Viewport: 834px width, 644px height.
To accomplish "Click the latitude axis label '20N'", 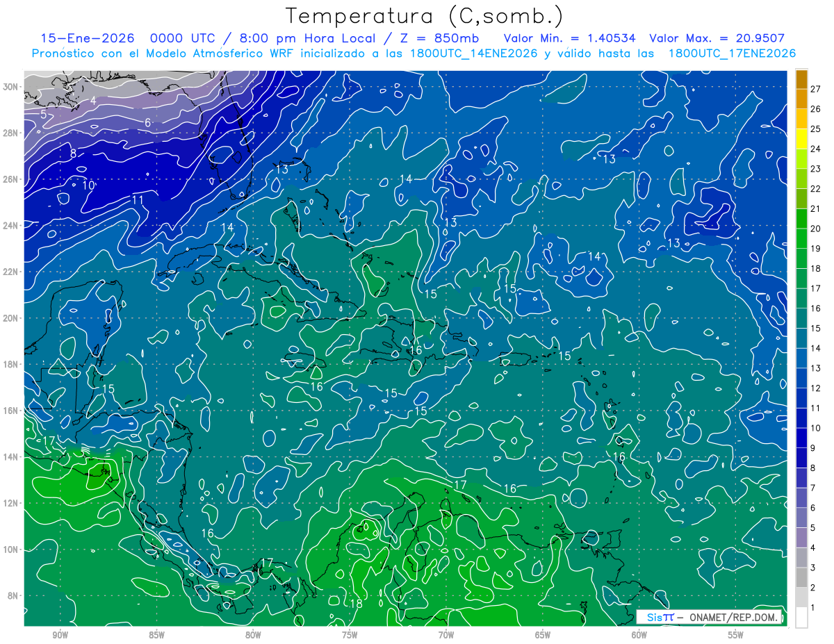I will point(11,317).
